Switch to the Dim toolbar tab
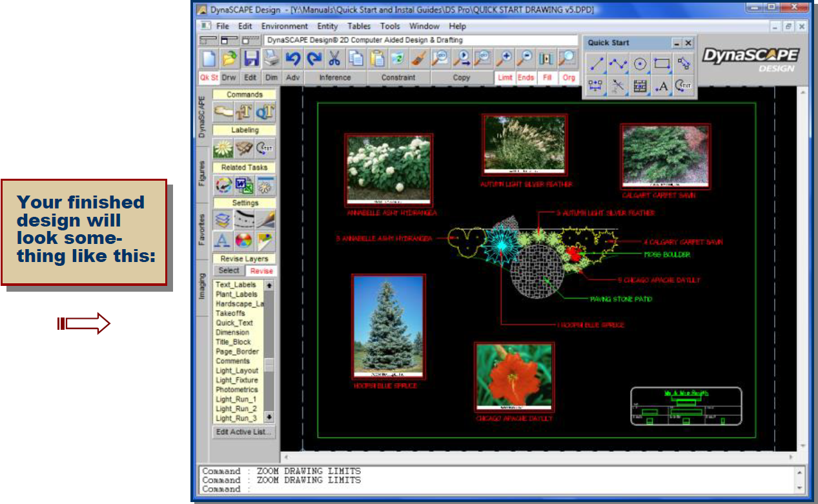This screenshot has width=818, height=504. point(271,77)
